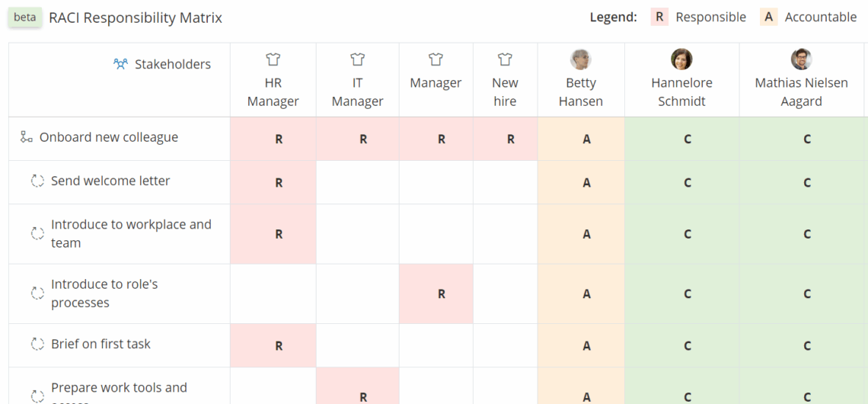Click the Responsible legend swatch
Image resolution: width=868 pixels, height=404 pixels.
coord(660,18)
